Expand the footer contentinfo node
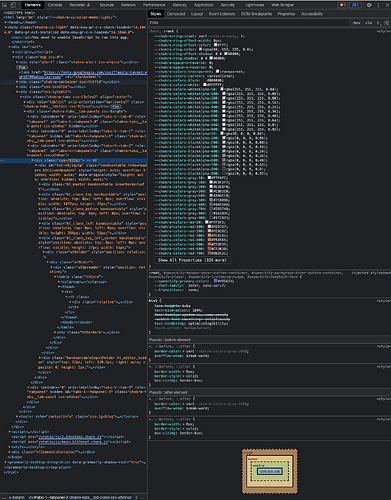Screen dimensions: 391x500 17,416
